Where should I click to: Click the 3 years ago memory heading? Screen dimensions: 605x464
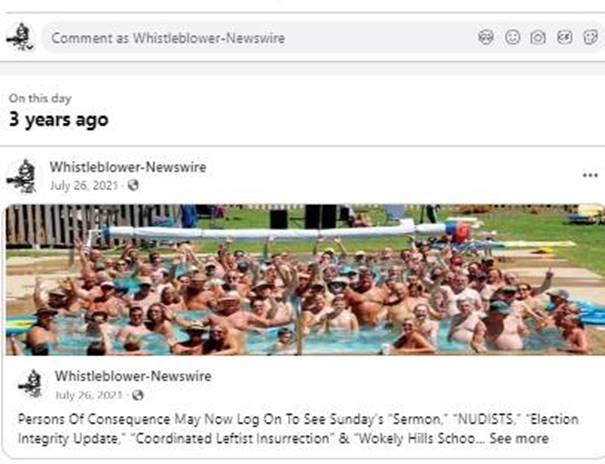59,119
